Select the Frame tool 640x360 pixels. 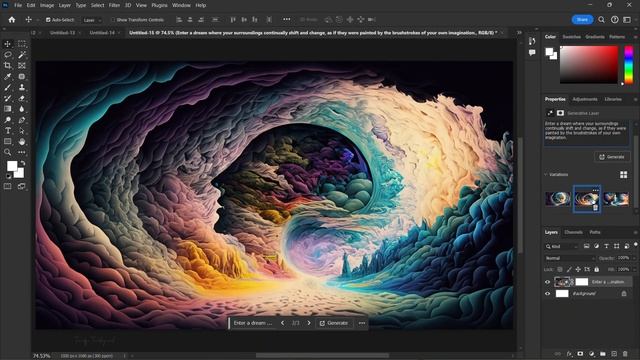coord(22,65)
